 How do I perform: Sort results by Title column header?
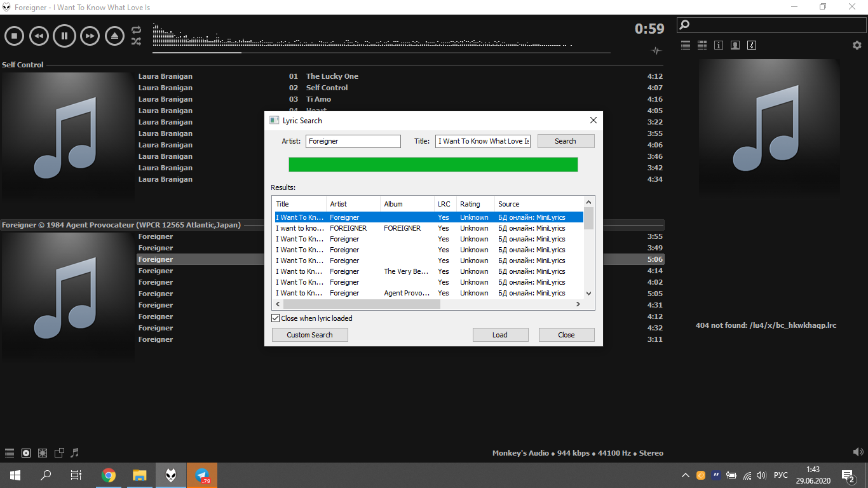[x=299, y=204]
